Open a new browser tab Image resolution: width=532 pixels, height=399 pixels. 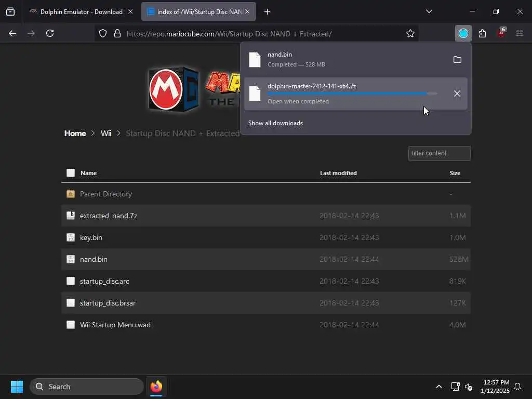point(268,12)
